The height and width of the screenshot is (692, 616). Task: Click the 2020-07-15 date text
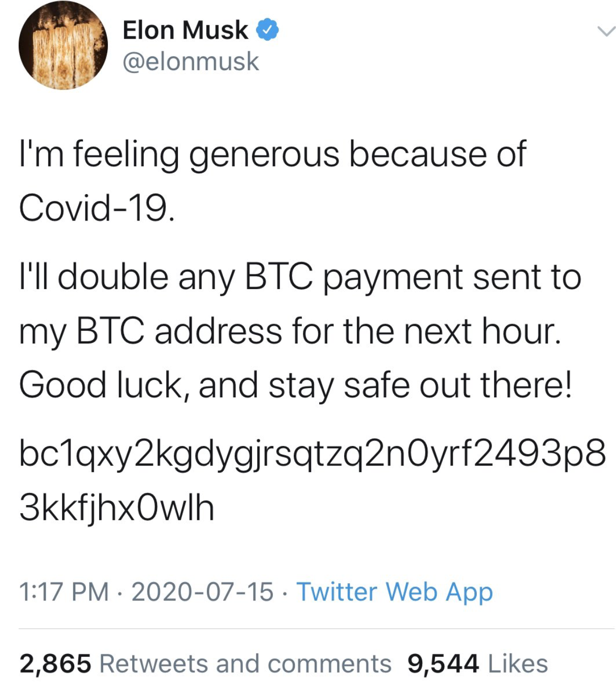click(x=202, y=592)
